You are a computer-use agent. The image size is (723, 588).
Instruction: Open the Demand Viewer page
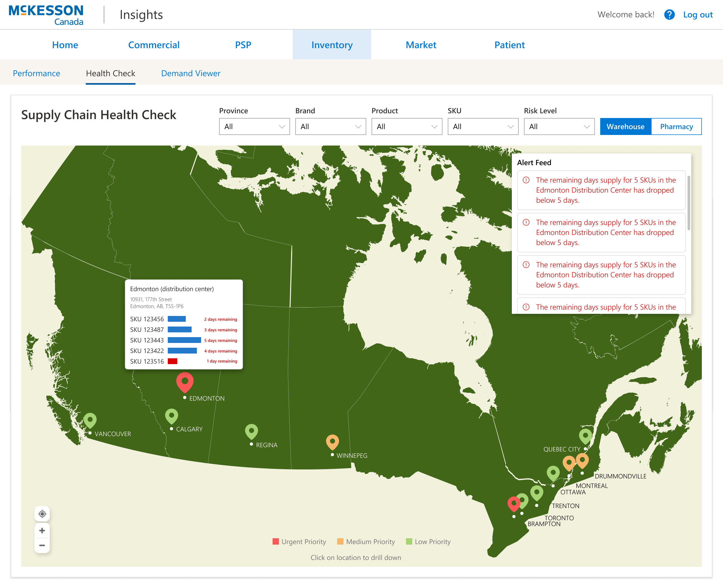click(x=191, y=73)
